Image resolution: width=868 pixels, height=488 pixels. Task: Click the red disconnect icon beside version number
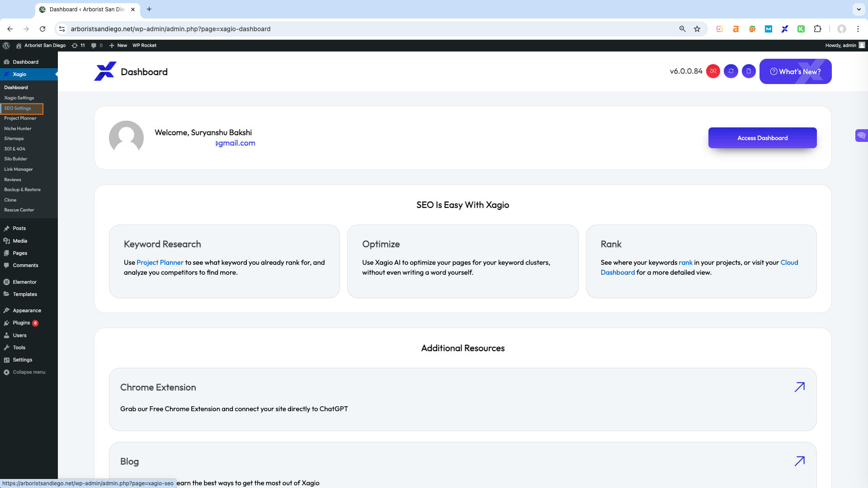tap(713, 71)
